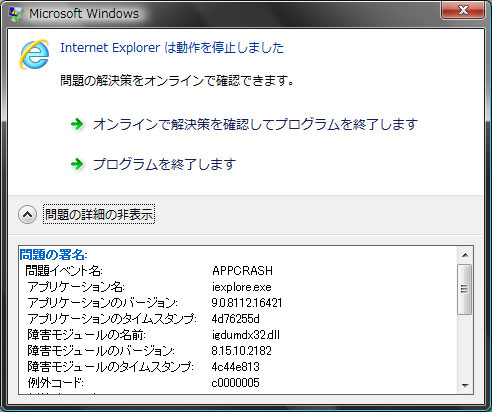This screenshot has height=412, width=492.
Task: Click green arrow beside オンラインで解決策を確認
Action: [77, 124]
